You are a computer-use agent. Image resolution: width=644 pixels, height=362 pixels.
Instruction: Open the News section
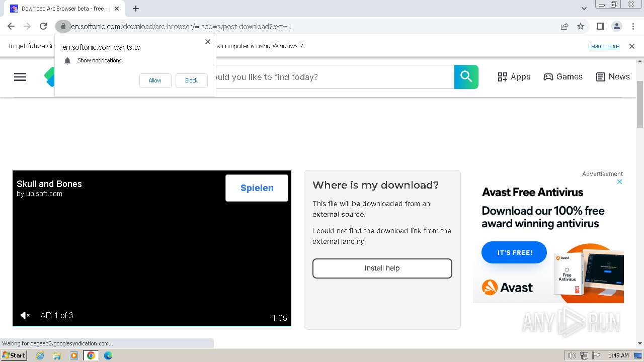tap(613, 77)
